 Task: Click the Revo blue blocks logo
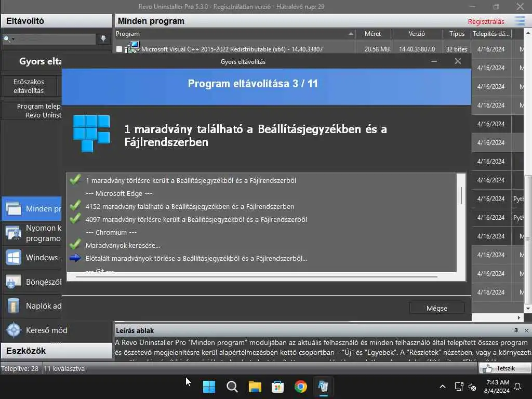[x=91, y=134]
